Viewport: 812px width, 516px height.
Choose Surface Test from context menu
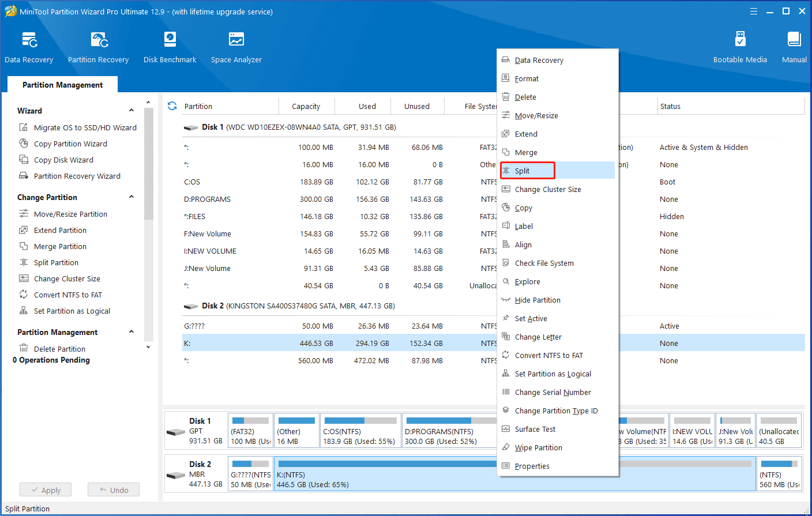[x=557, y=429]
